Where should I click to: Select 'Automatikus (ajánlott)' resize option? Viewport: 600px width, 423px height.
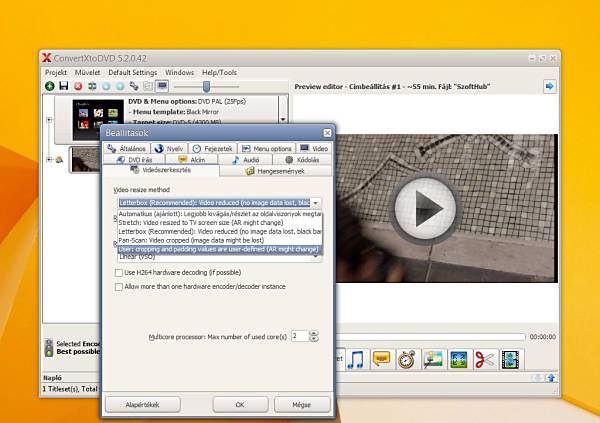click(x=220, y=214)
